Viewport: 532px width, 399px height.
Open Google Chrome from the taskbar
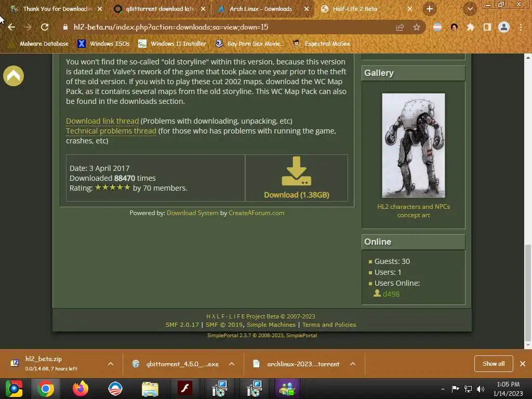(46, 389)
